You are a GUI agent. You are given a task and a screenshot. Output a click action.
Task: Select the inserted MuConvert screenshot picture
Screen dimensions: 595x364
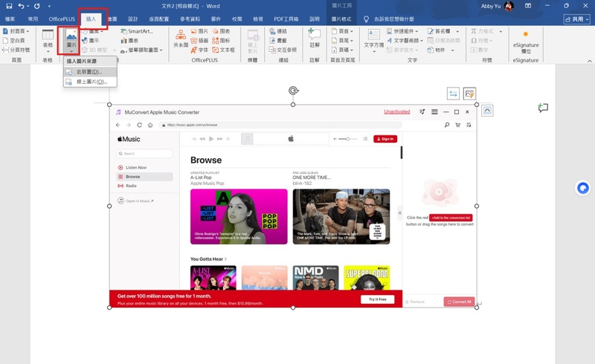click(293, 206)
